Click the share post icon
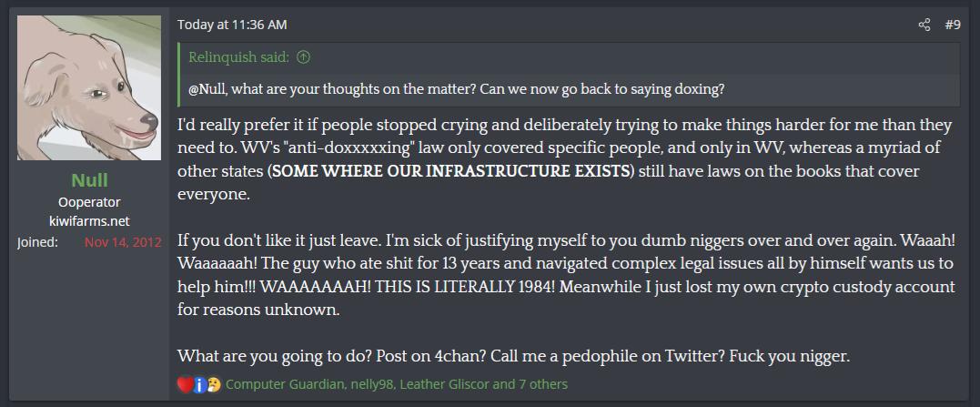This screenshot has width=980, height=407. [x=924, y=25]
